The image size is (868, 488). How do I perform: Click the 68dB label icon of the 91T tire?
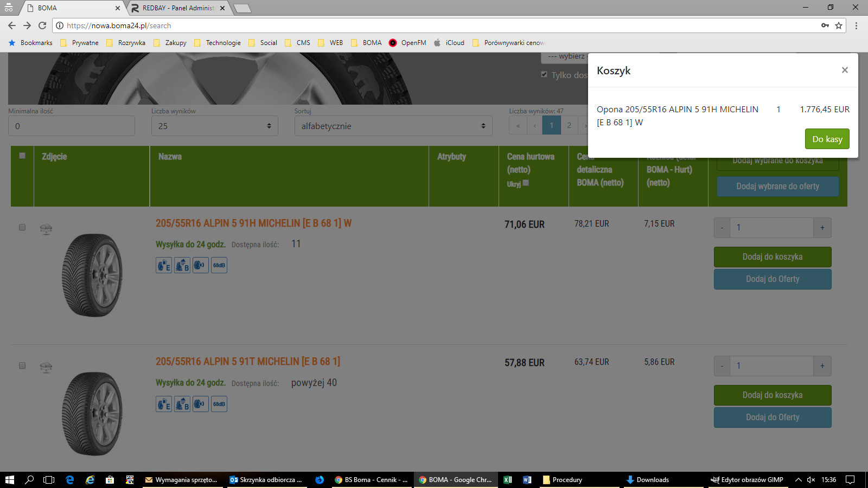click(x=219, y=404)
